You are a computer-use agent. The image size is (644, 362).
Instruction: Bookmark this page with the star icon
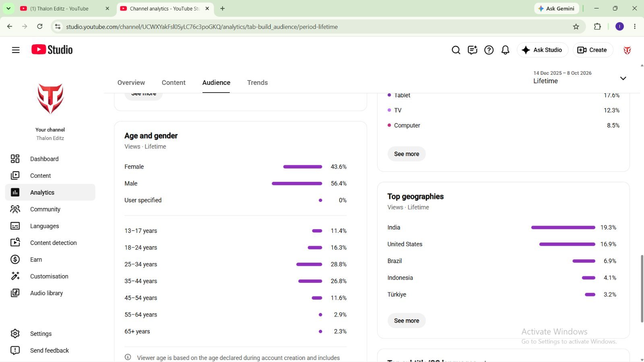pos(576,27)
